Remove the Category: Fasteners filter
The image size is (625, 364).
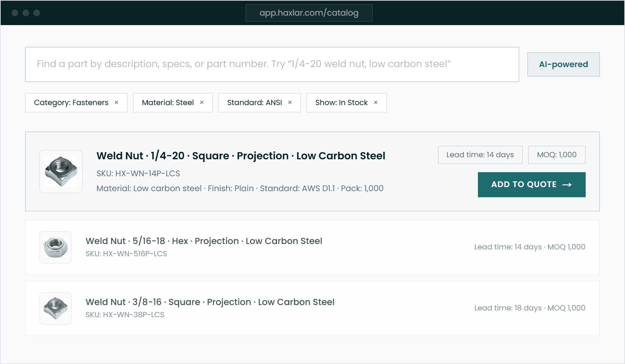coord(116,102)
